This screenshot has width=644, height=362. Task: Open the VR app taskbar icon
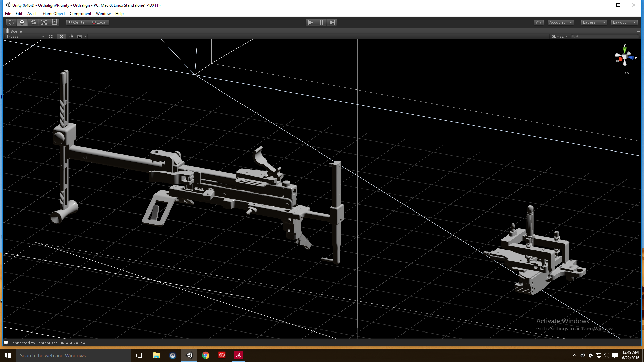click(173, 355)
